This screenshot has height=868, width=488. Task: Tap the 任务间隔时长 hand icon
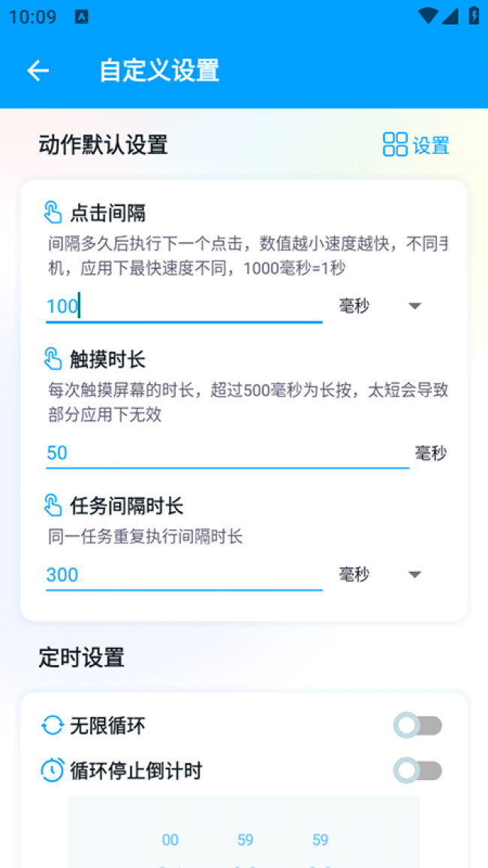tap(53, 505)
